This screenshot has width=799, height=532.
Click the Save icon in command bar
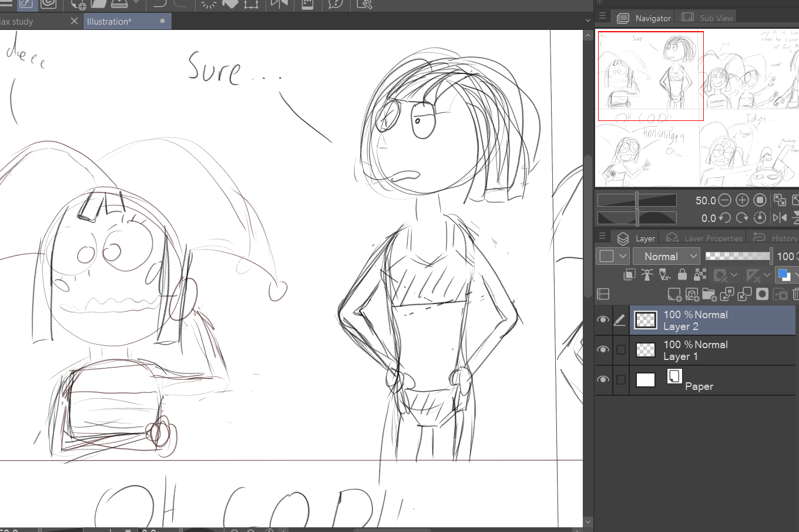click(x=120, y=4)
